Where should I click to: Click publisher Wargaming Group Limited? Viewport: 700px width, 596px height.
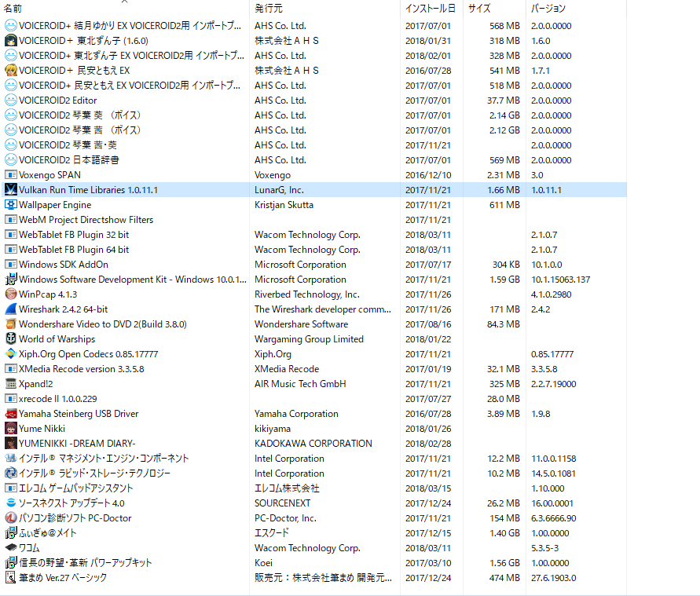[309, 339]
